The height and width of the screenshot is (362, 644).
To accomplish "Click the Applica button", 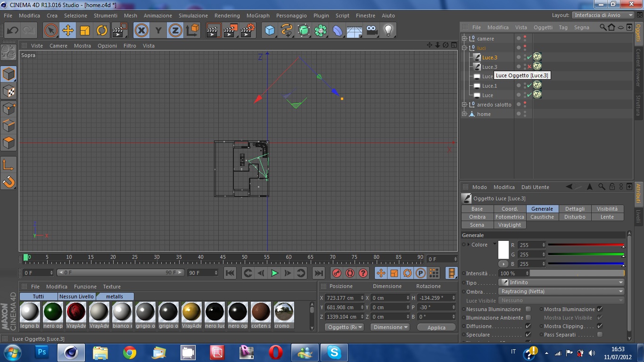I will tap(436, 328).
